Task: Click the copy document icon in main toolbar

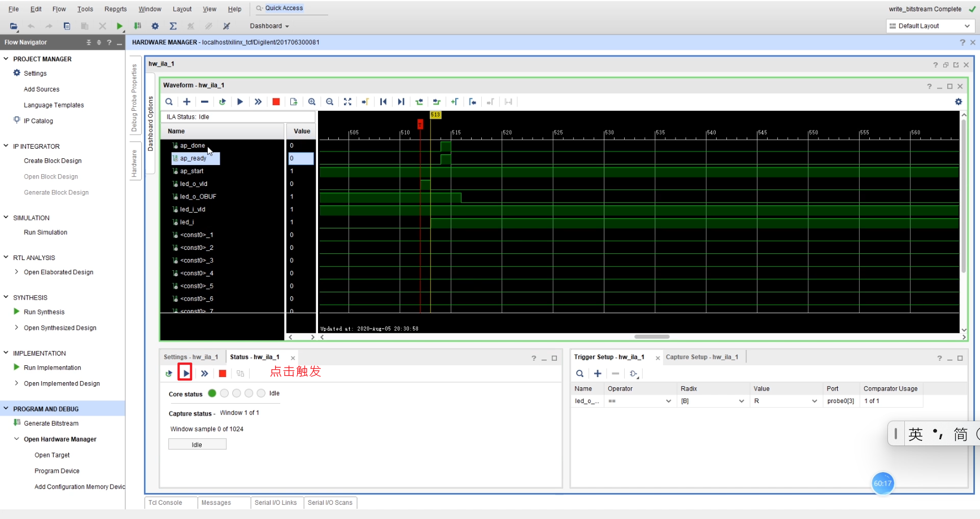Action: (67, 26)
